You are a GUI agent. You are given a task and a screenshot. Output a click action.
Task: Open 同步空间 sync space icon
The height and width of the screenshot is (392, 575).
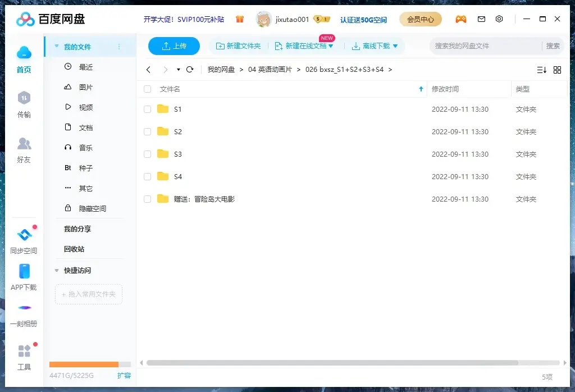point(24,235)
